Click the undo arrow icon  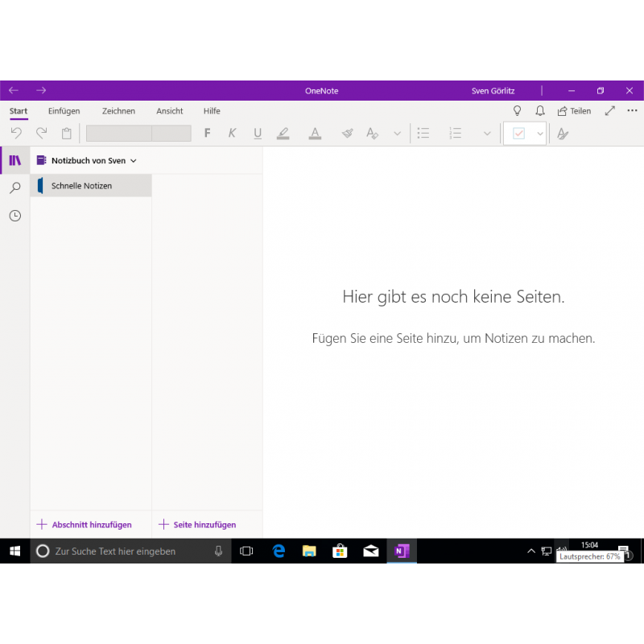(16, 134)
